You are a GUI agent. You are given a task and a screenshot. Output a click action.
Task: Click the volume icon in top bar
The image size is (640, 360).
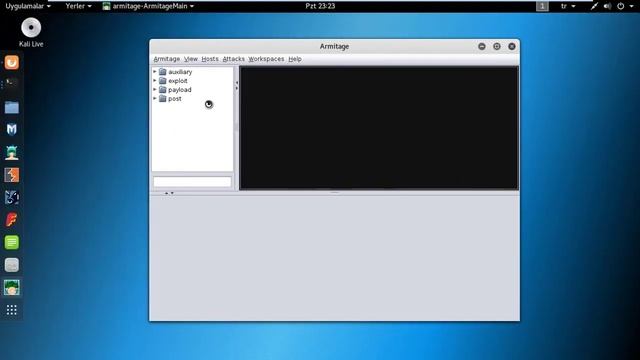[x=607, y=6]
